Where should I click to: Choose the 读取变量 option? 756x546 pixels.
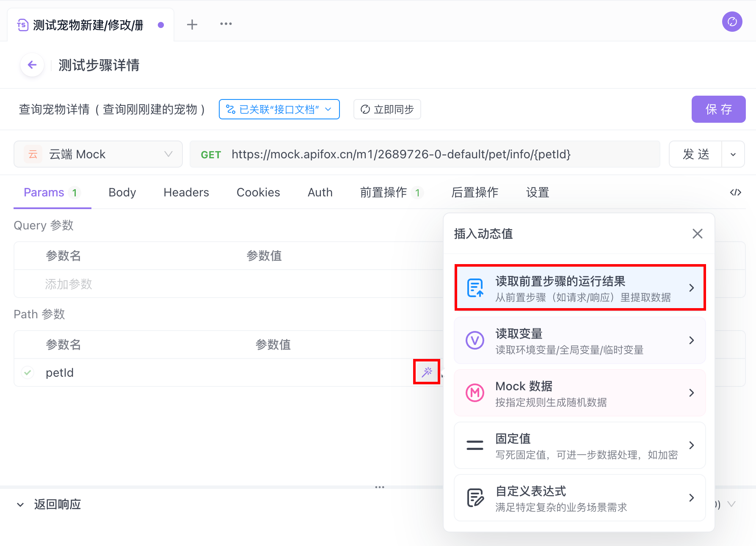tap(579, 340)
